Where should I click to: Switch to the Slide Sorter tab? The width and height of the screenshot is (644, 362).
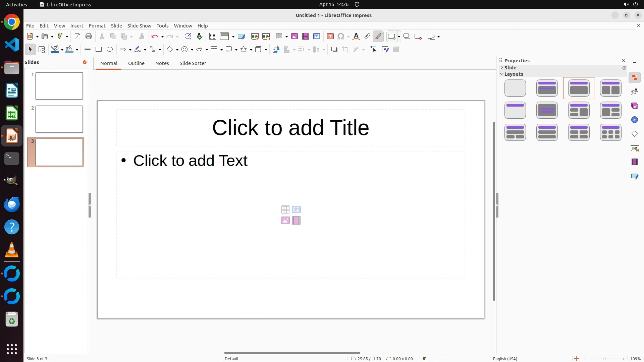point(193,63)
